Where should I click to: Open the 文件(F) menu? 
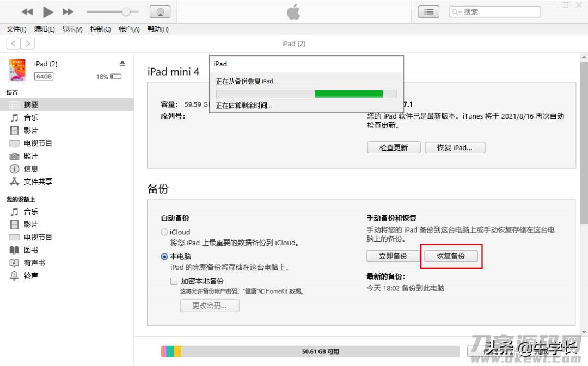click(x=16, y=29)
